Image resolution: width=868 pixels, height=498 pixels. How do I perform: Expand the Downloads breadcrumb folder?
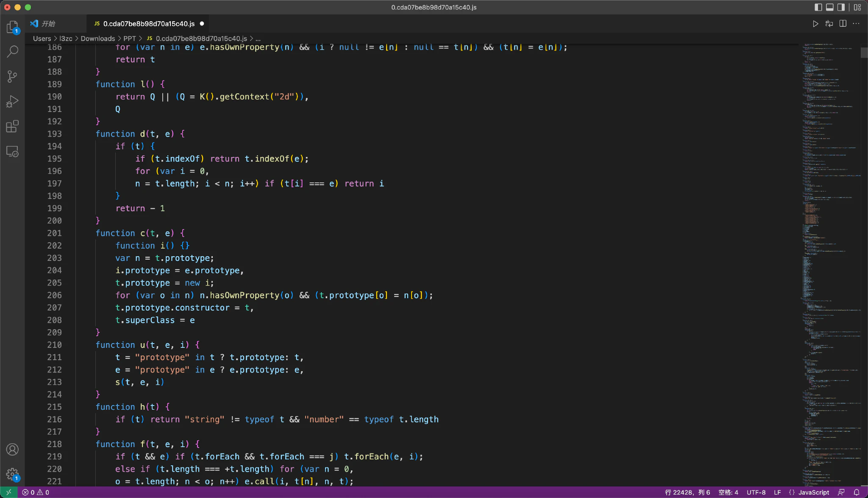pos(97,39)
